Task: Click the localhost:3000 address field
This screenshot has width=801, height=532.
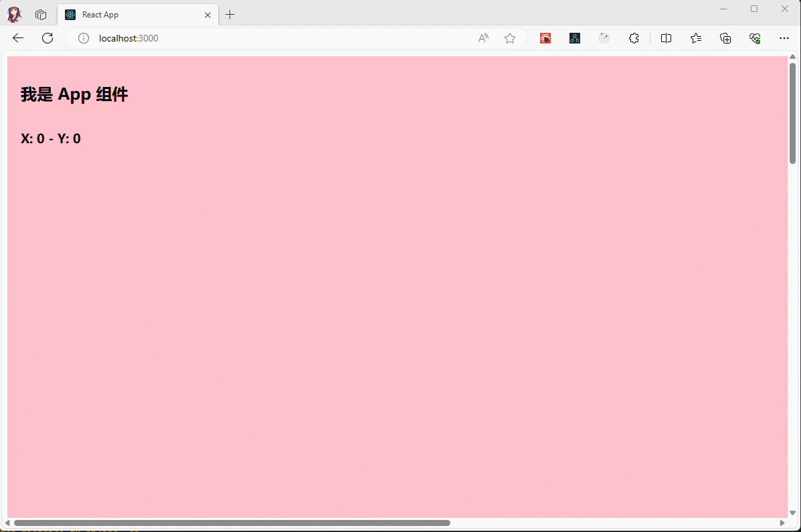Action: 268,38
